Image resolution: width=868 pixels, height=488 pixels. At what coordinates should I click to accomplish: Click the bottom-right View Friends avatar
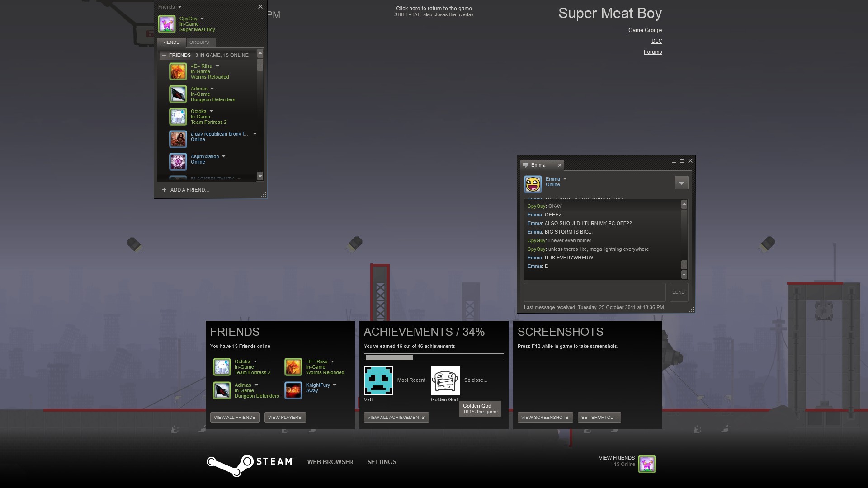[x=646, y=464]
